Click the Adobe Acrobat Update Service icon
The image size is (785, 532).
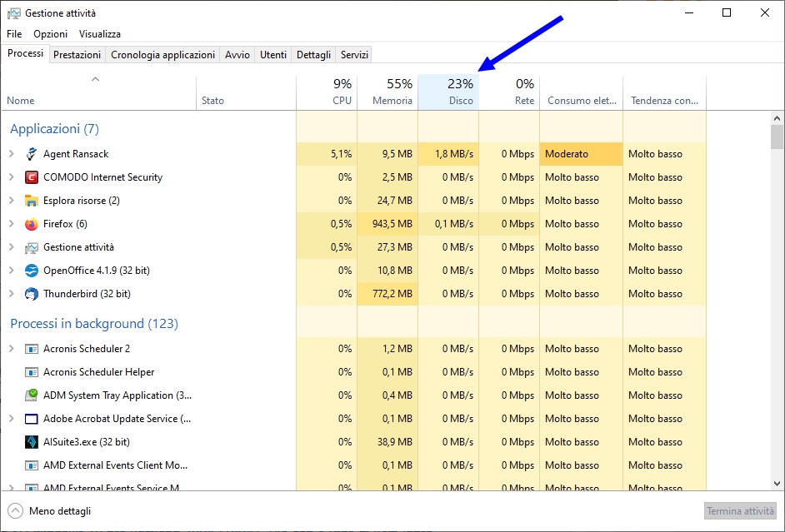pyautogui.click(x=32, y=419)
